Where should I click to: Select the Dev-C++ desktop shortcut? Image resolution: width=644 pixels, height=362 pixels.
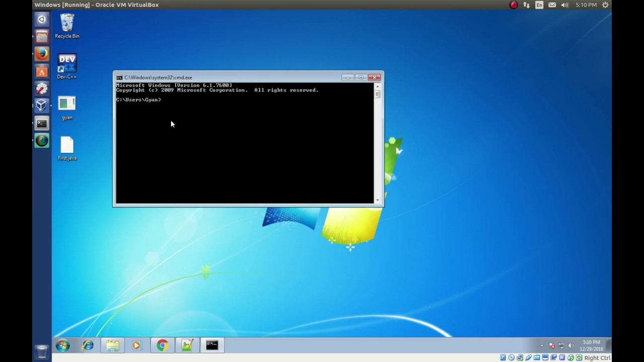(67, 67)
